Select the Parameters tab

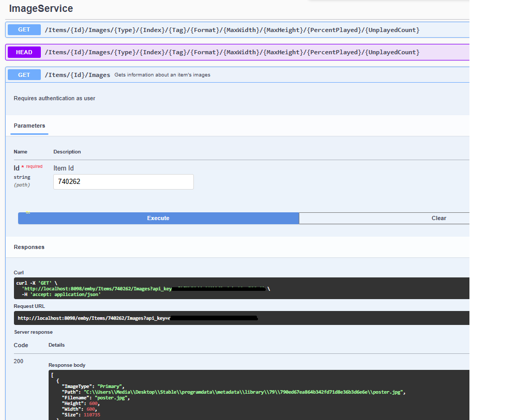[x=29, y=126]
